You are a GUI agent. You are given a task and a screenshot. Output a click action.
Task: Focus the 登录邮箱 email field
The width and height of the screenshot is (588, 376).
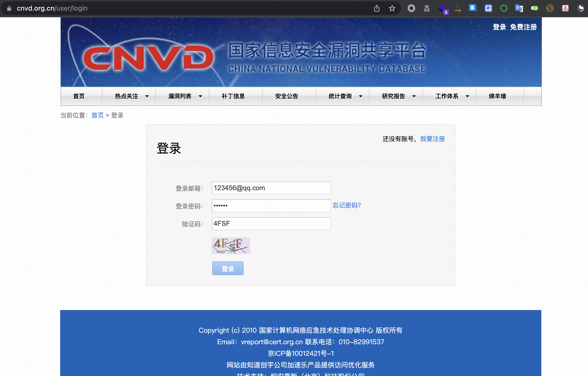[x=271, y=188]
